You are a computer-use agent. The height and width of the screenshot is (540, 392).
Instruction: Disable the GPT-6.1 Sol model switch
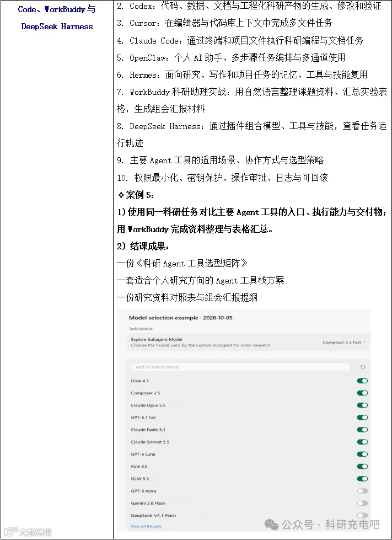click(x=362, y=418)
